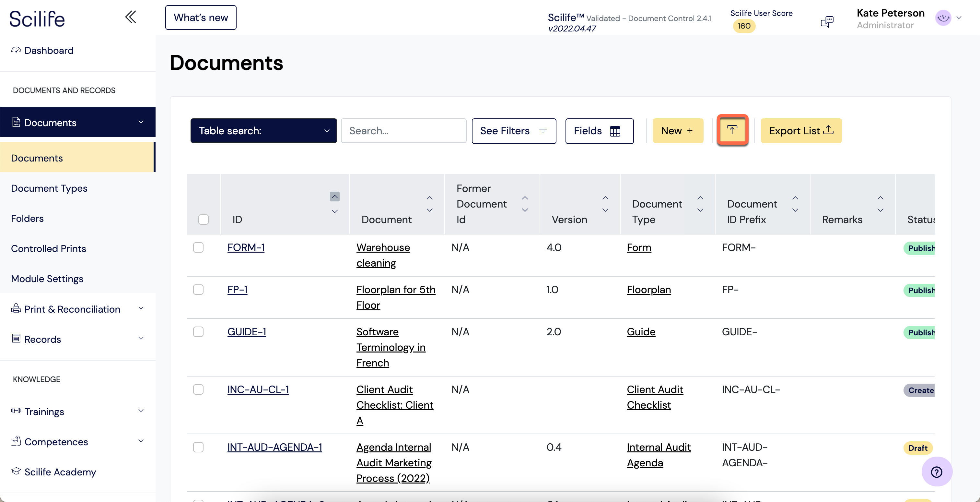Open the INT-AUD-AGENDA-1 link

click(x=275, y=447)
